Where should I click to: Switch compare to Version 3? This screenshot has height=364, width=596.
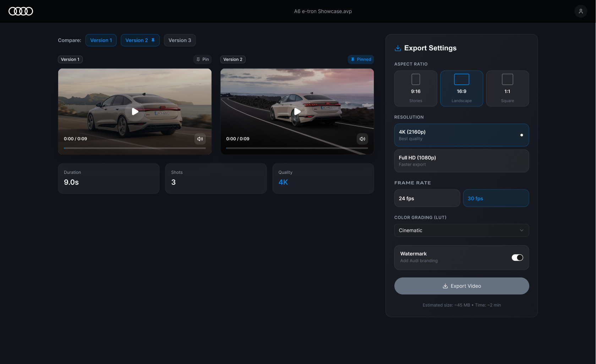coord(180,40)
